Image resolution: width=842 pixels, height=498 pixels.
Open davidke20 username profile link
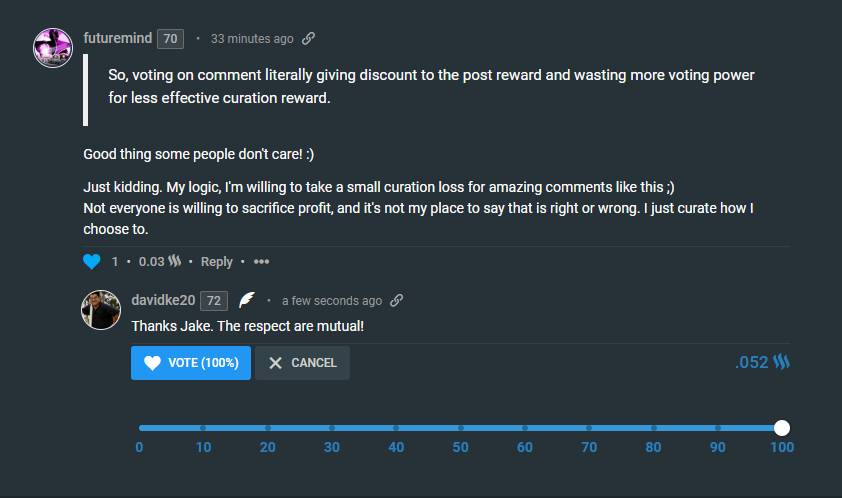click(x=163, y=300)
